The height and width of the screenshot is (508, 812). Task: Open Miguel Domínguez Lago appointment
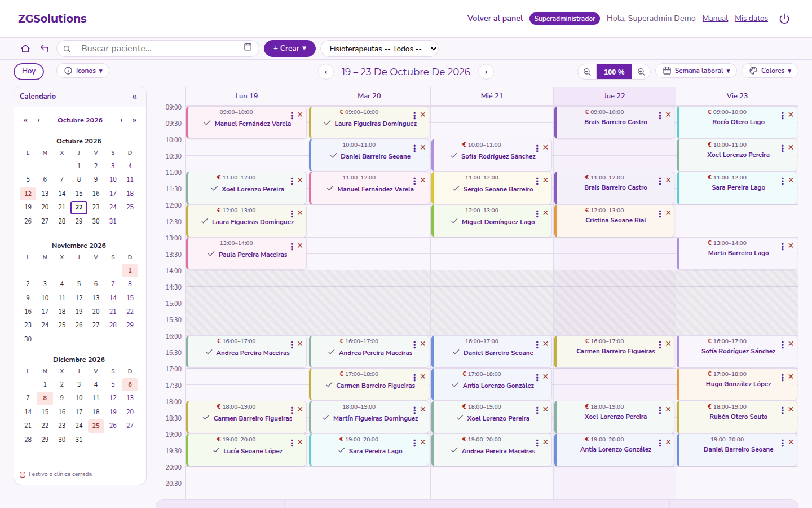[x=492, y=221]
